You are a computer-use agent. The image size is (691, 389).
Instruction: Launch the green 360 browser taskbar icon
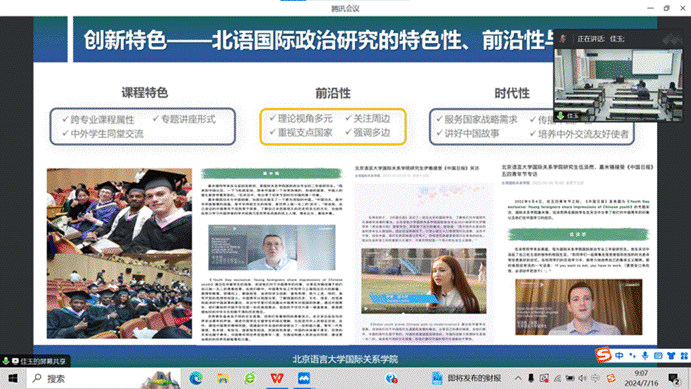pos(250,378)
